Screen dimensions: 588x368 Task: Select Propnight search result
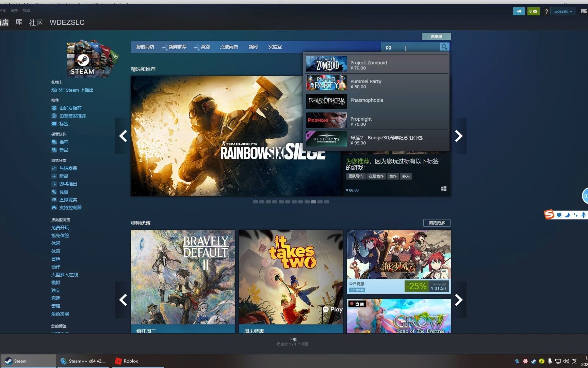point(377,120)
